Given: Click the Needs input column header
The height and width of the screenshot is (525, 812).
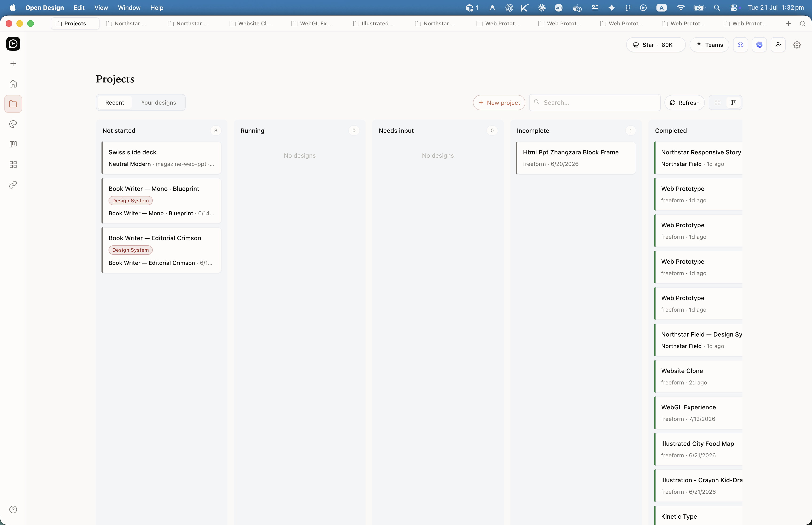Looking at the screenshot, I should (396, 131).
